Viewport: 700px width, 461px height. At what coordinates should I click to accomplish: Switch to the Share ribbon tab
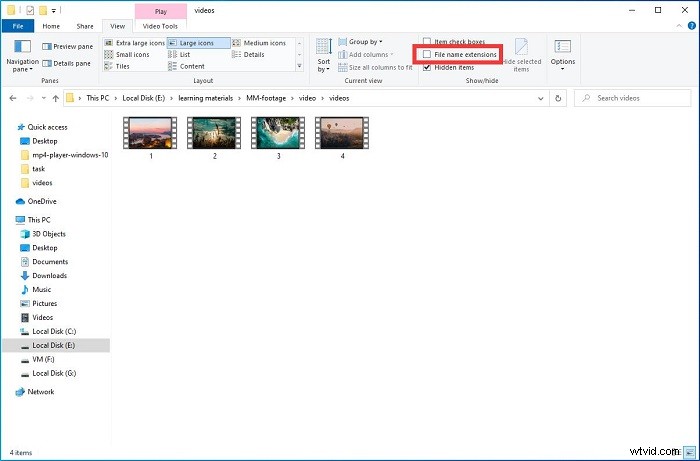84,25
